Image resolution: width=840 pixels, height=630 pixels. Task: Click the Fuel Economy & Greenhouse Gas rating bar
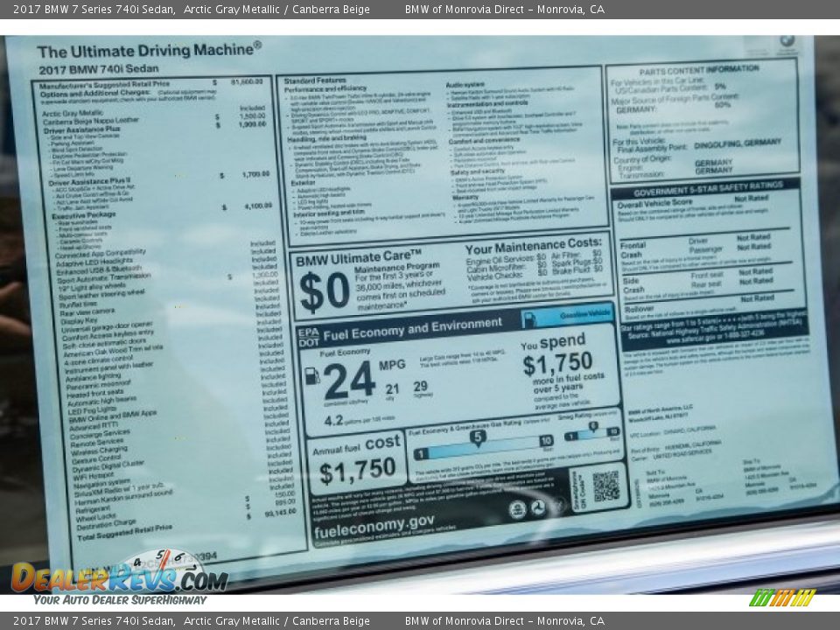482,449
